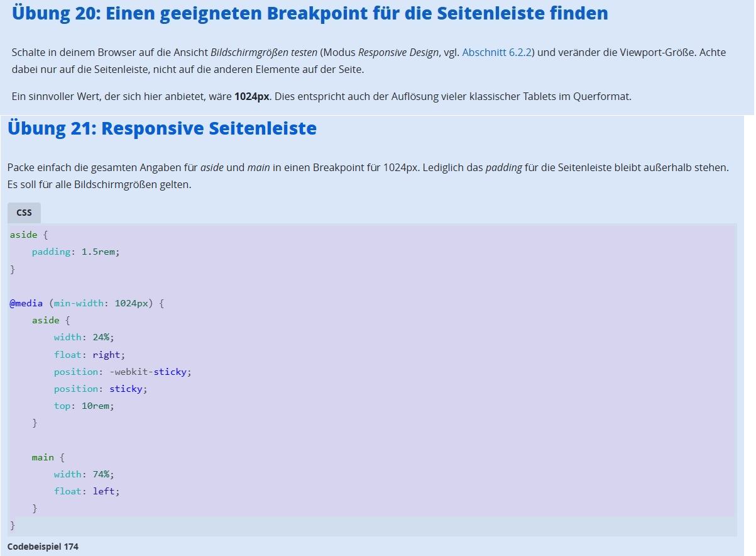Click the 'width: 74%;' code line
This screenshot has width=756, height=556.
(x=84, y=474)
